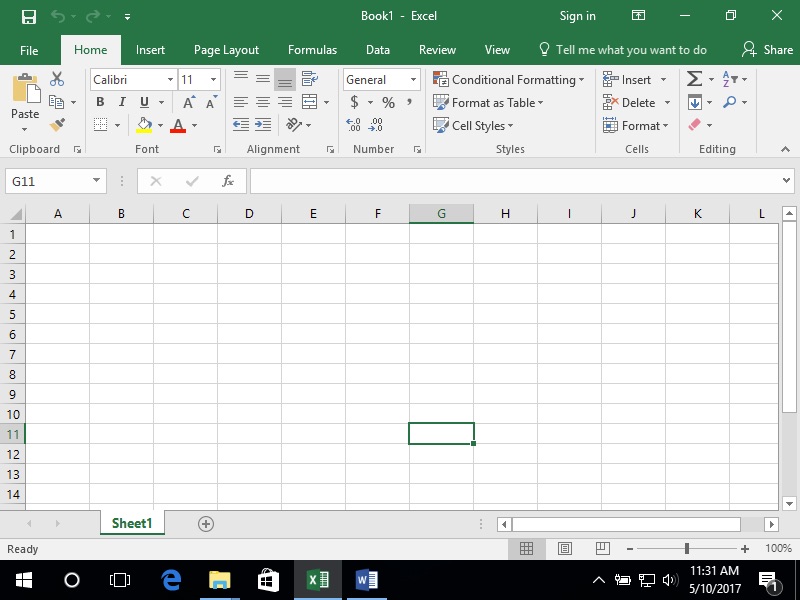
Task: Apply bold formatting to selected cell
Action: click(100, 101)
